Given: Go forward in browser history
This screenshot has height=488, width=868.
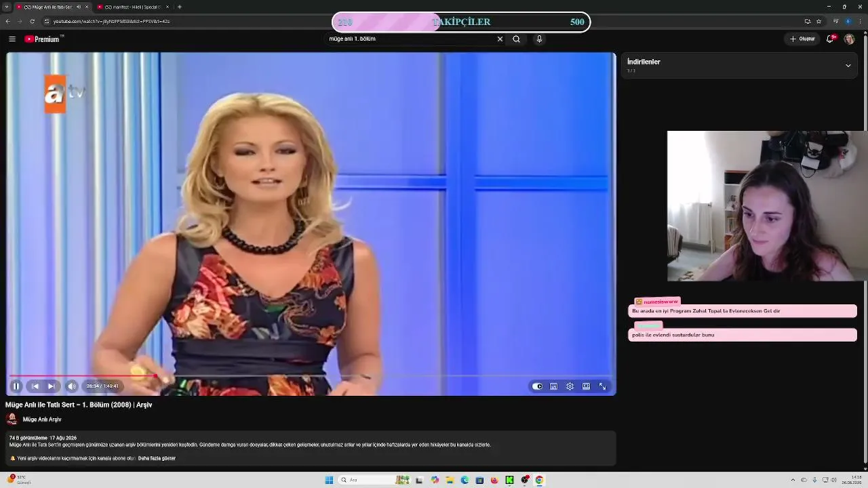Looking at the screenshot, I should coord(20,21).
